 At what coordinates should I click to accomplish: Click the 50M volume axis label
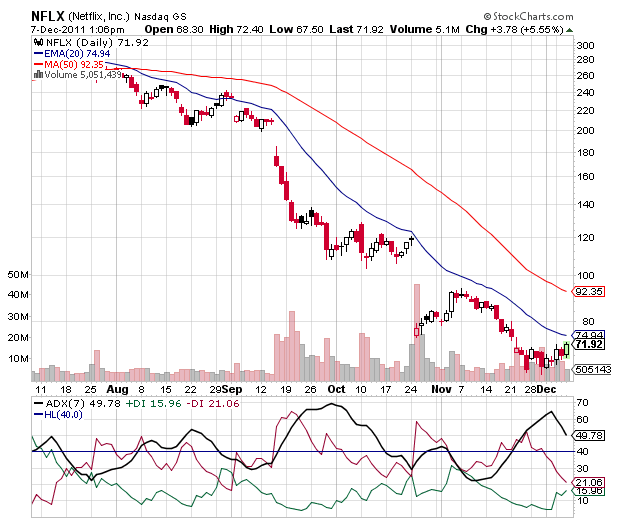pyautogui.click(x=18, y=275)
